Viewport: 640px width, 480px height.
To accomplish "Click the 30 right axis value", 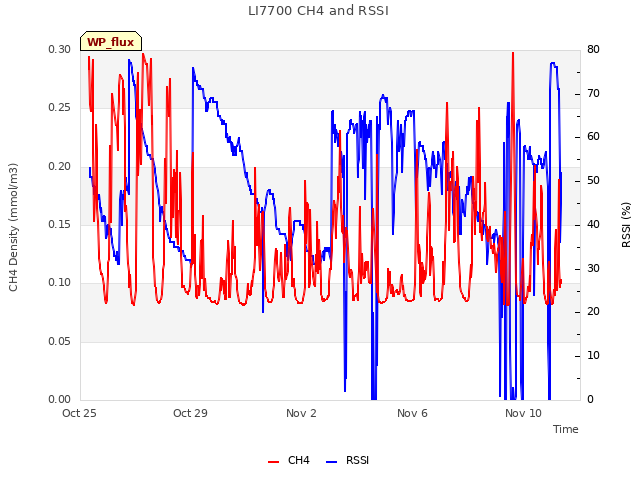I will 593,269.
